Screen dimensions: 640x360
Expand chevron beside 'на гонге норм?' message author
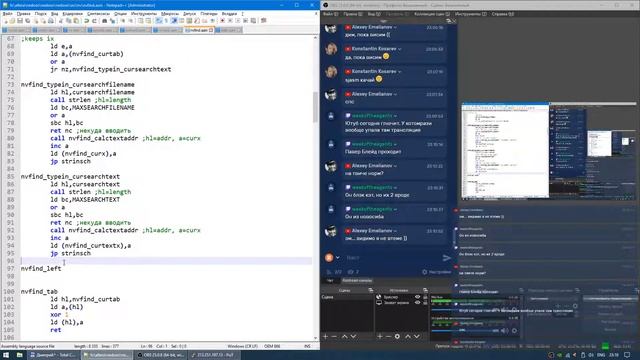pos(395,166)
